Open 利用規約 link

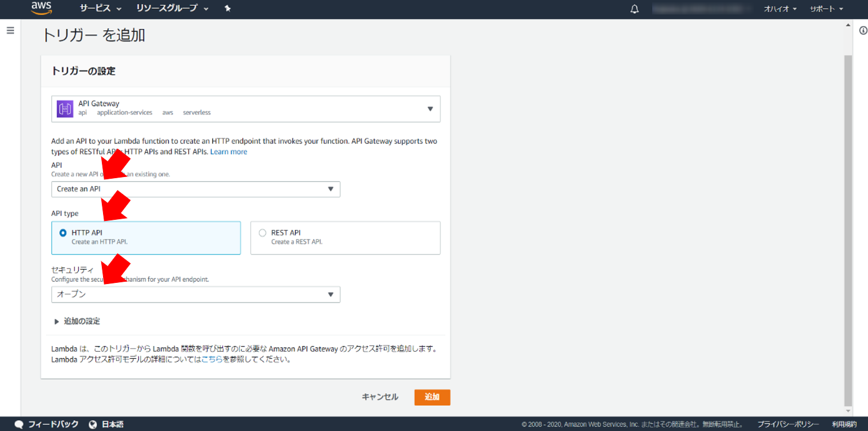coord(844,424)
